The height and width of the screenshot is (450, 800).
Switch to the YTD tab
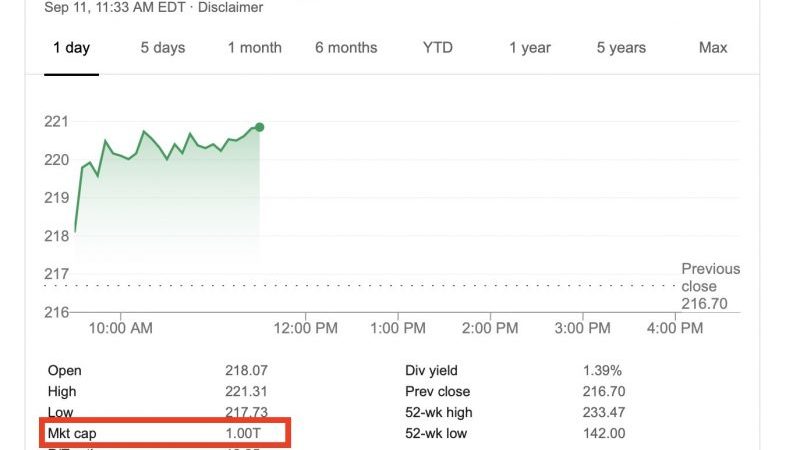pos(437,48)
